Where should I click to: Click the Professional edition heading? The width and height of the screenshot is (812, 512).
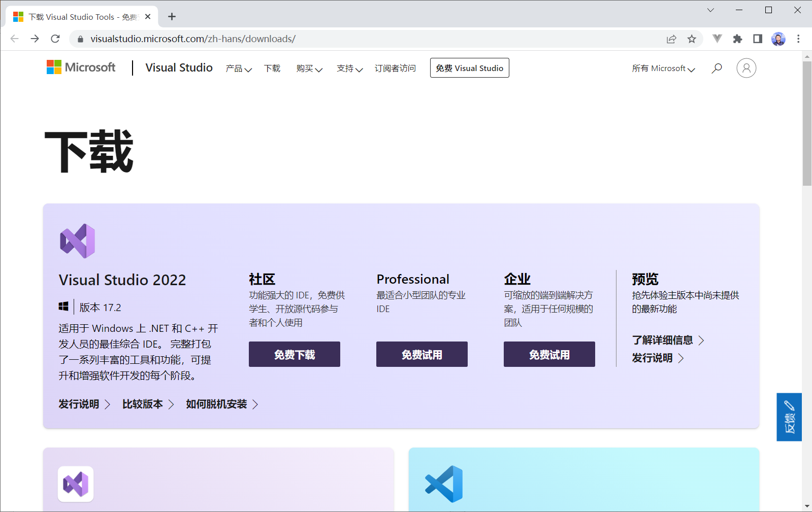[413, 279]
